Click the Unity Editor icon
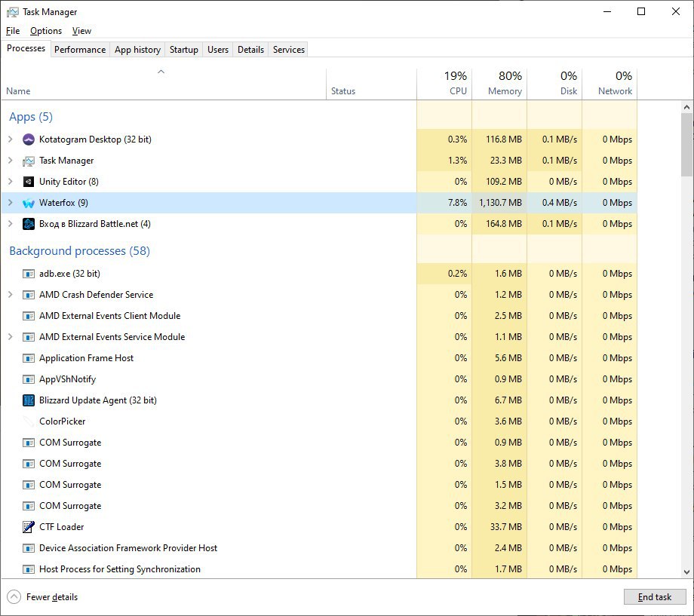The image size is (694, 616). click(x=29, y=182)
